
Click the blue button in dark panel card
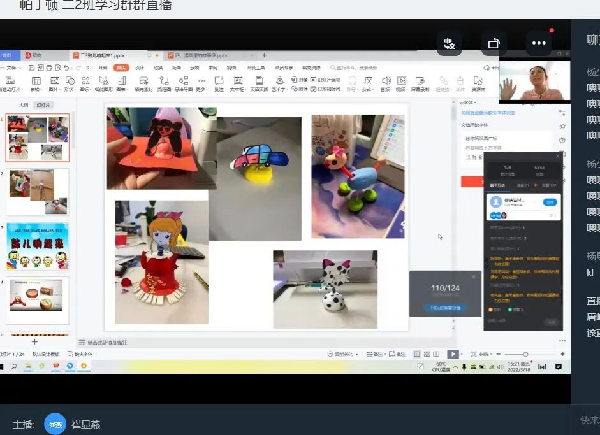tap(549, 202)
